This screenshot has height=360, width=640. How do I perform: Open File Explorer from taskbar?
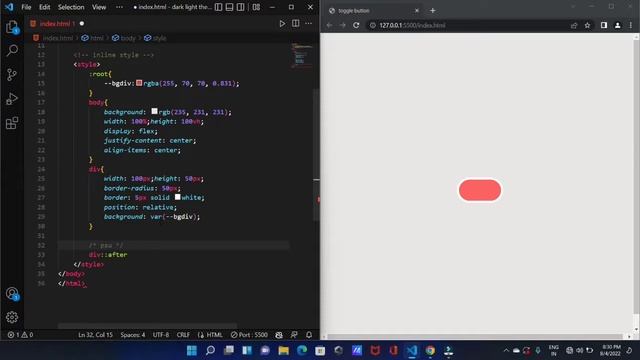pyautogui.click(x=283, y=350)
